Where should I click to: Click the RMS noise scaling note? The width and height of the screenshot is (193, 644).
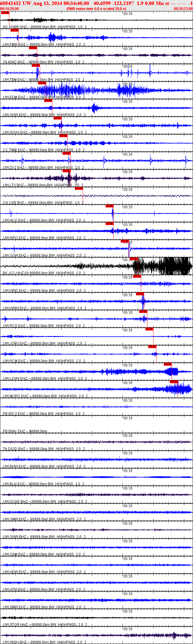pos(96,9)
